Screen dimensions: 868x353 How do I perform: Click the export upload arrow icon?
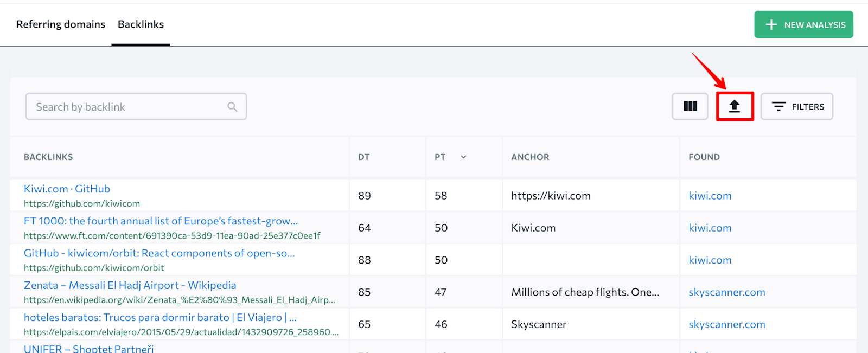tap(735, 106)
